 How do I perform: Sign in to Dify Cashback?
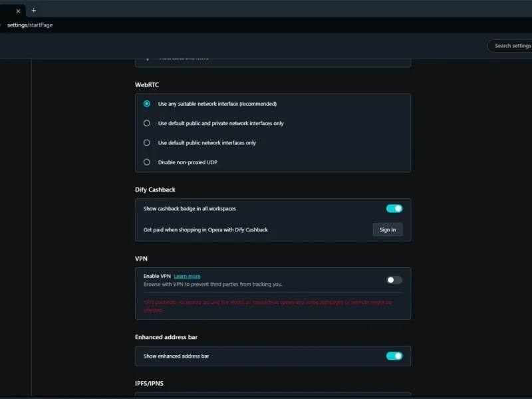click(388, 229)
